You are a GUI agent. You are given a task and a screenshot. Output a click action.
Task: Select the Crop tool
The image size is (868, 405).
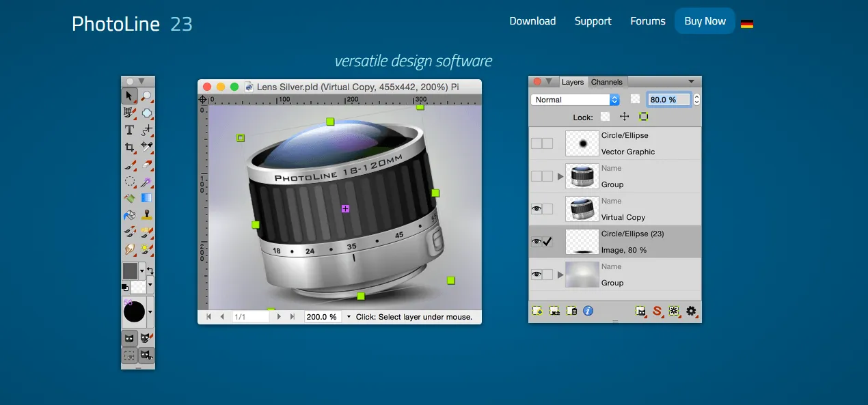pyautogui.click(x=129, y=147)
